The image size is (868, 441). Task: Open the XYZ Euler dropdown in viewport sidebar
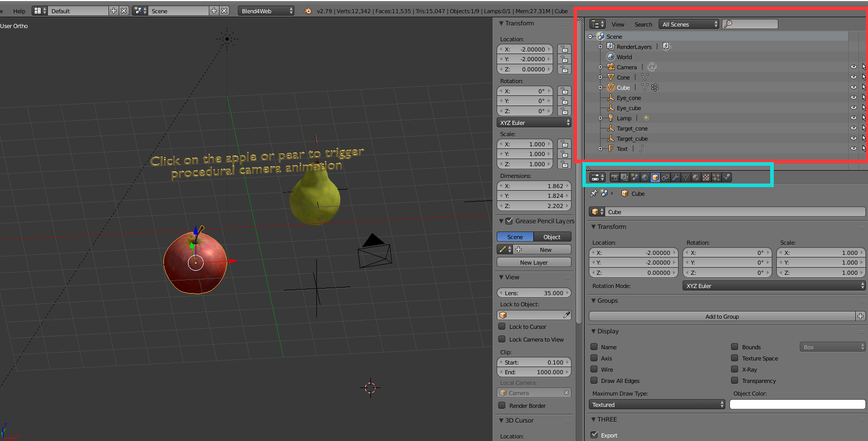[x=534, y=123]
